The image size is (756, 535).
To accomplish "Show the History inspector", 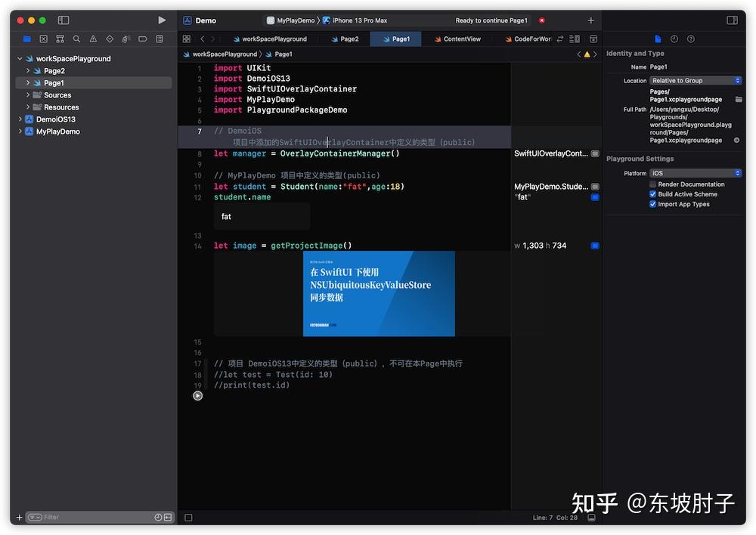I will (674, 39).
